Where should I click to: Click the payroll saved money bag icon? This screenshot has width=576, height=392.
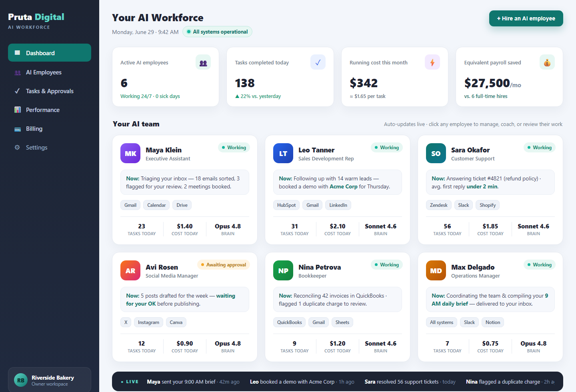click(547, 62)
